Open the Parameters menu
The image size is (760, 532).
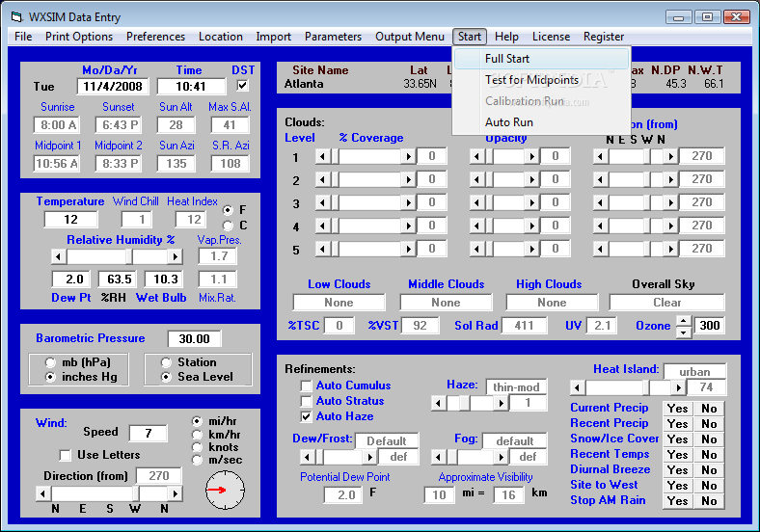[333, 37]
